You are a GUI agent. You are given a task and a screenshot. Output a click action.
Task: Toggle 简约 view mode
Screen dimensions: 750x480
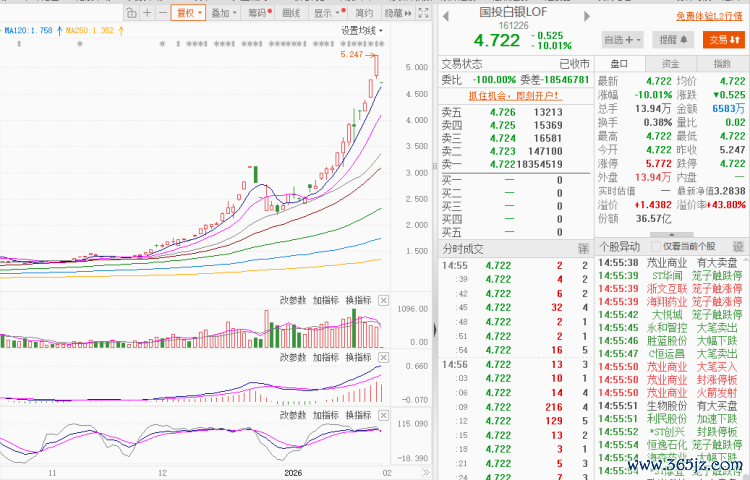click(x=364, y=13)
